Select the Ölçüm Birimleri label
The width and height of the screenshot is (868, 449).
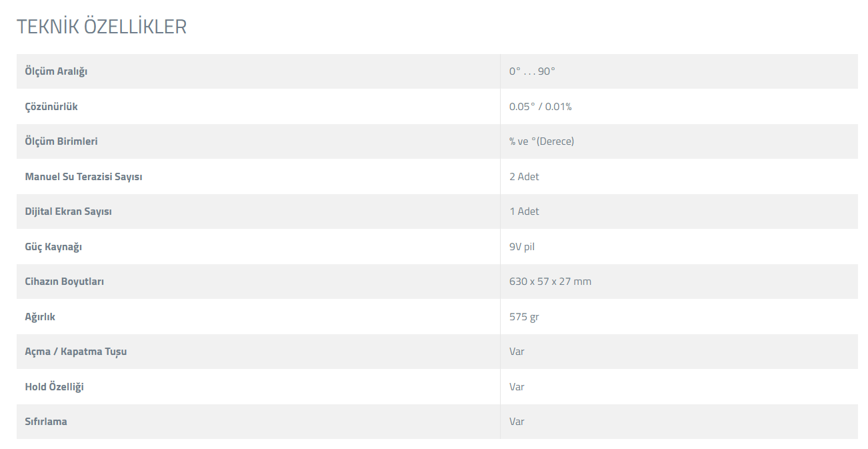tap(61, 141)
